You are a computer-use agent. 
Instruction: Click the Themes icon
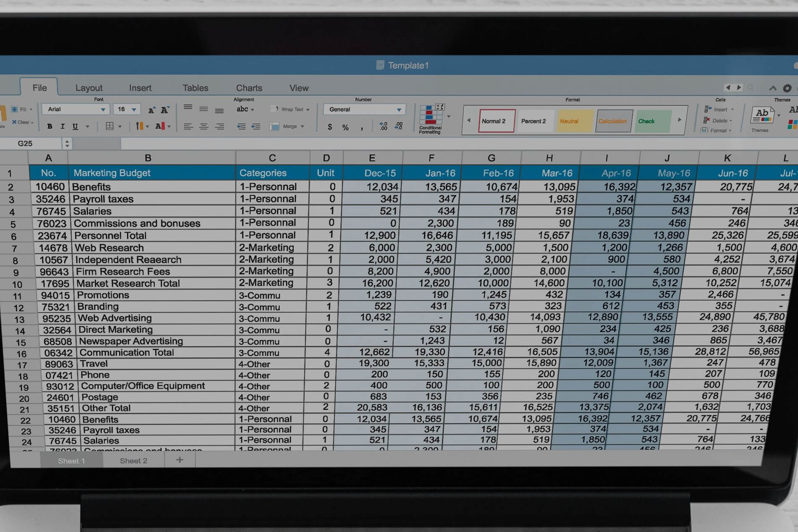pyautogui.click(x=762, y=117)
